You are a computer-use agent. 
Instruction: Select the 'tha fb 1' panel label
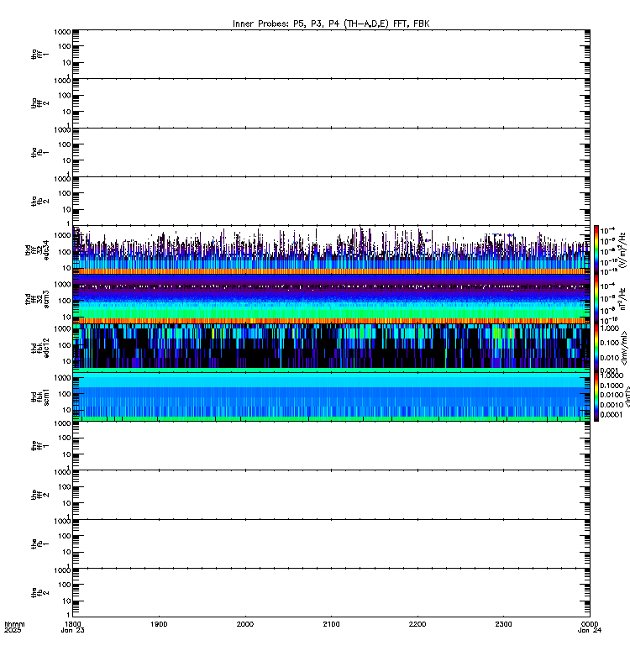(39, 152)
